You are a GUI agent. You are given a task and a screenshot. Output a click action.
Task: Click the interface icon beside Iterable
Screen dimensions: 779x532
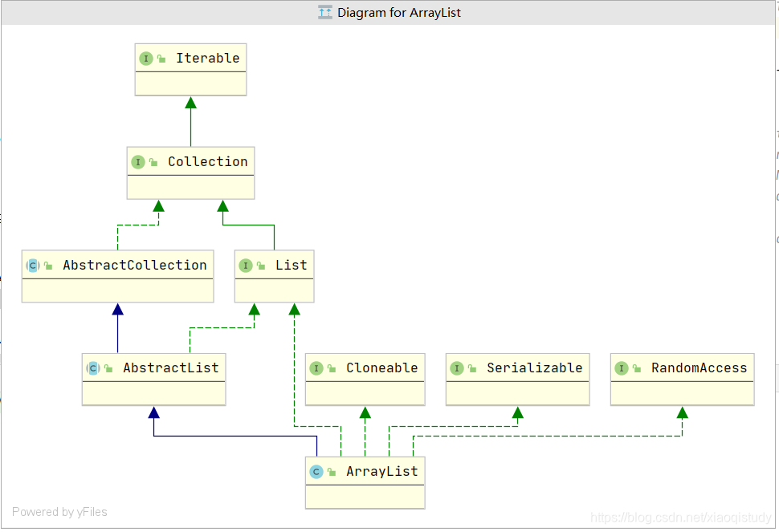[x=145, y=59]
